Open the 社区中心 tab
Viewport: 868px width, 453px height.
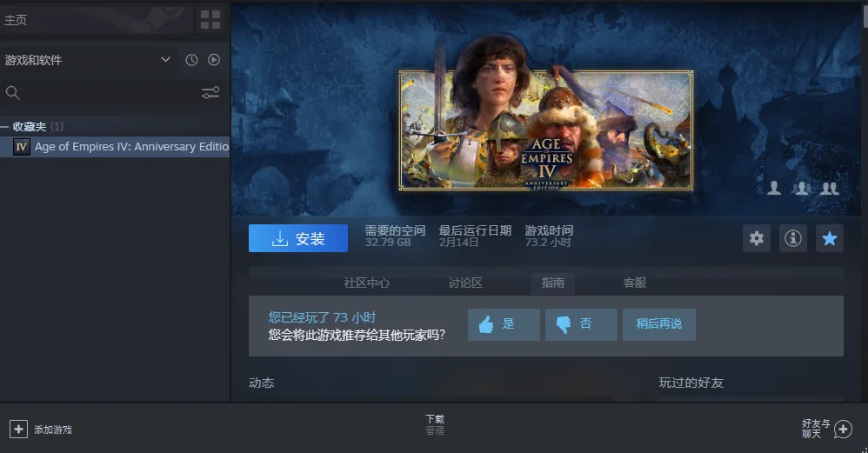click(x=366, y=283)
